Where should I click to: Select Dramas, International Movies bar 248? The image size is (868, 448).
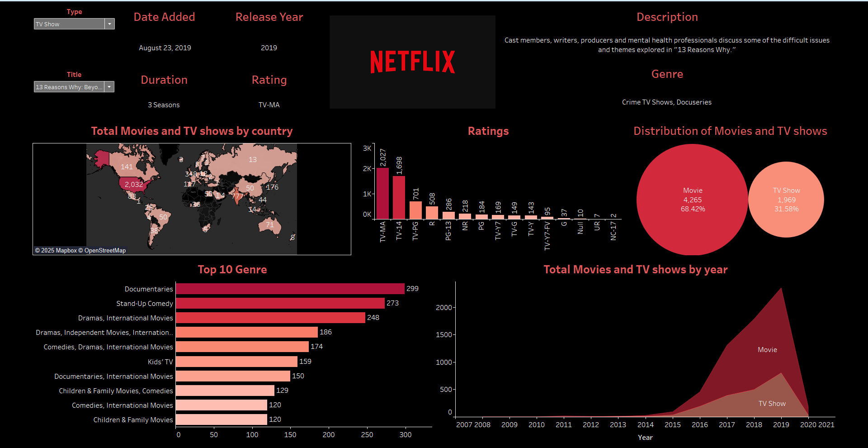(270, 318)
